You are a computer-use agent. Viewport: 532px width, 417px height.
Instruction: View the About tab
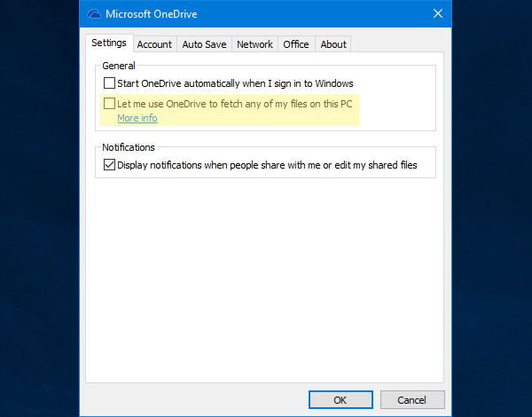coord(333,44)
